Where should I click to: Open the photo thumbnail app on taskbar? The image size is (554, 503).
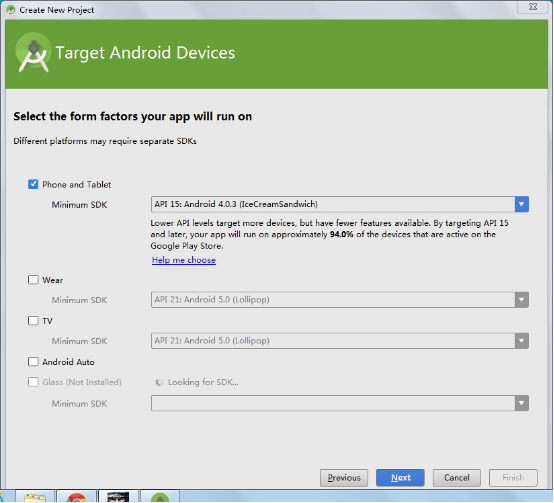118,496
